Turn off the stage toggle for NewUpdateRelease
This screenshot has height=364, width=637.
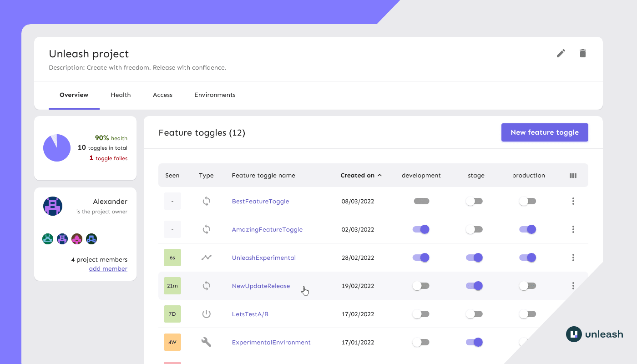475,285
